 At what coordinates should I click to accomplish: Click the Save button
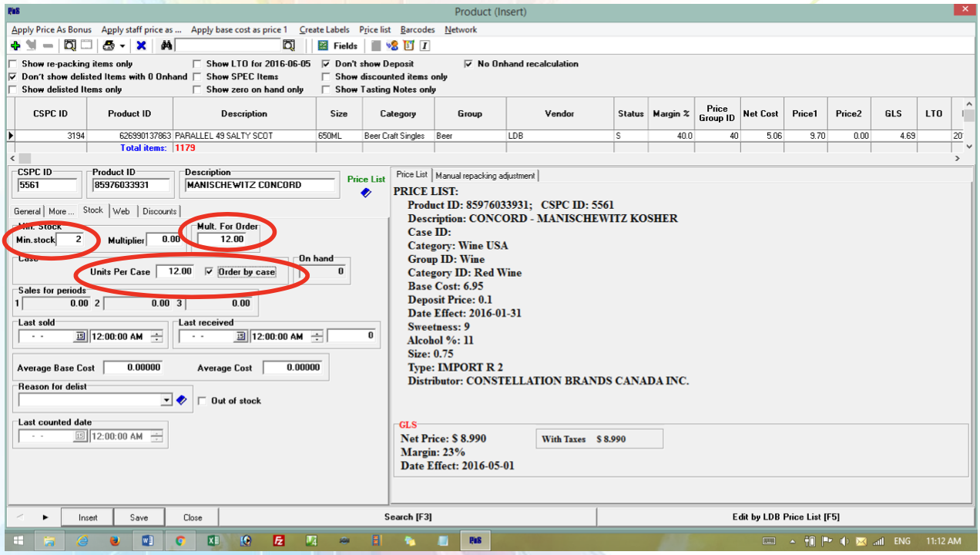[x=139, y=517]
